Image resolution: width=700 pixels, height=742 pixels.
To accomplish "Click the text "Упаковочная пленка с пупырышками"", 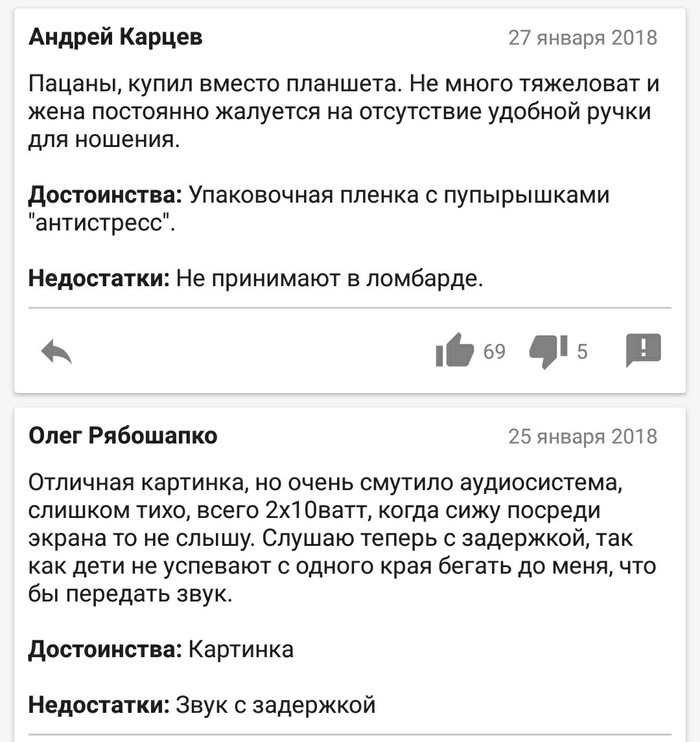I will click(399, 194).
